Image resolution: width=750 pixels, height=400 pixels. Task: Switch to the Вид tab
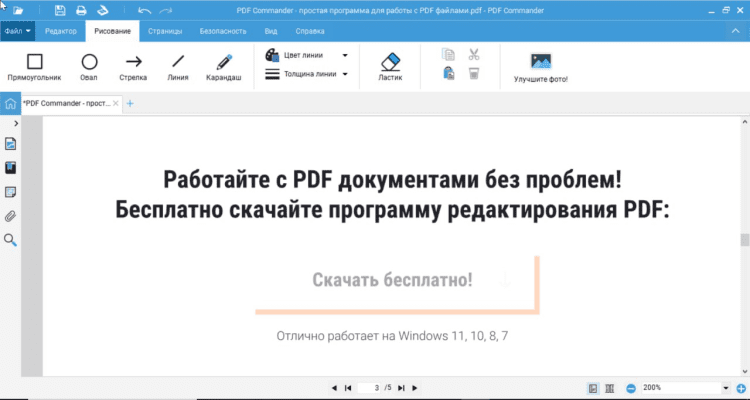[x=271, y=31]
